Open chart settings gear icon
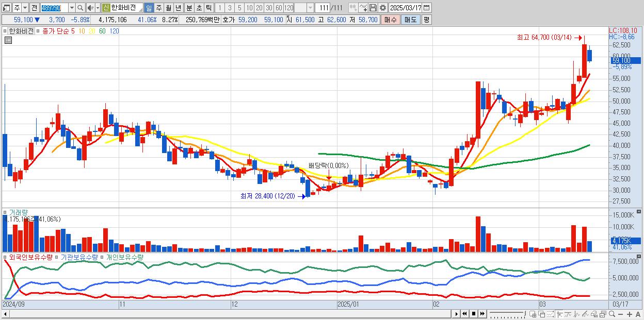 pos(382,8)
